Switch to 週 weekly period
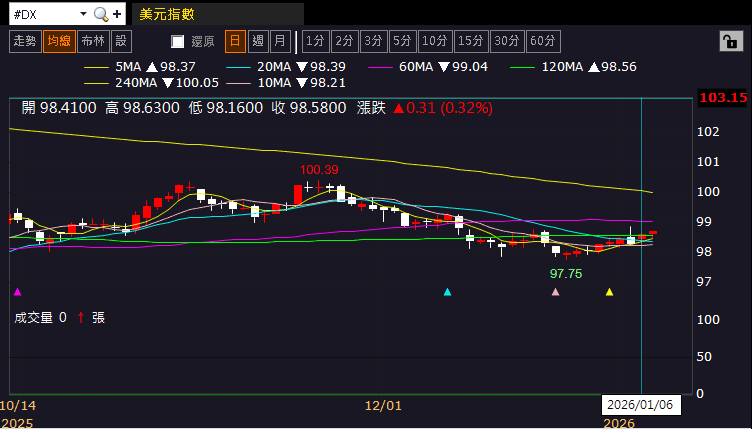This screenshot has height=429, width=752. [x=258, y=41]
